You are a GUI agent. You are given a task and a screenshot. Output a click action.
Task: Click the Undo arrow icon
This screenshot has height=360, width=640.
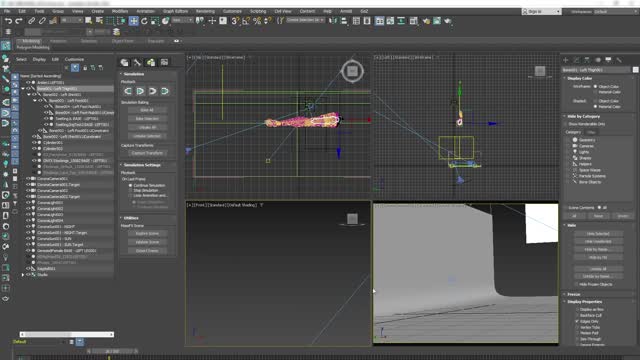pyautogui.click(x=8, y=21)
